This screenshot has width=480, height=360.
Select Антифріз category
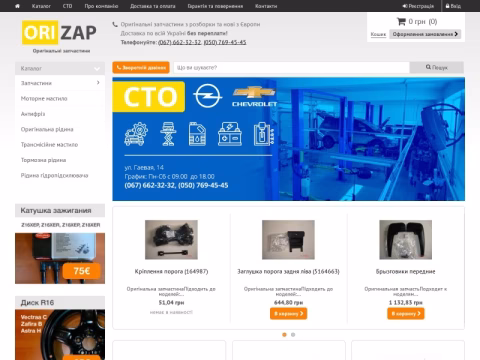coord(33,114)
